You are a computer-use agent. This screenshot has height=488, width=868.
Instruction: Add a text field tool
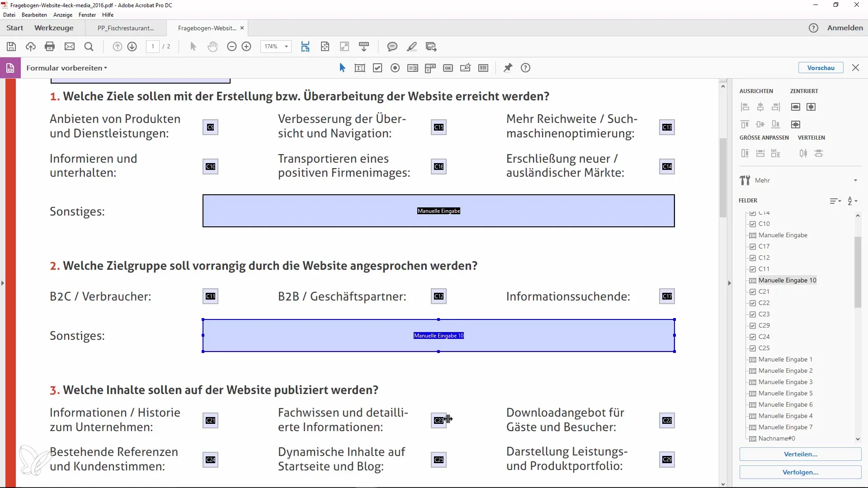(360, 68)
